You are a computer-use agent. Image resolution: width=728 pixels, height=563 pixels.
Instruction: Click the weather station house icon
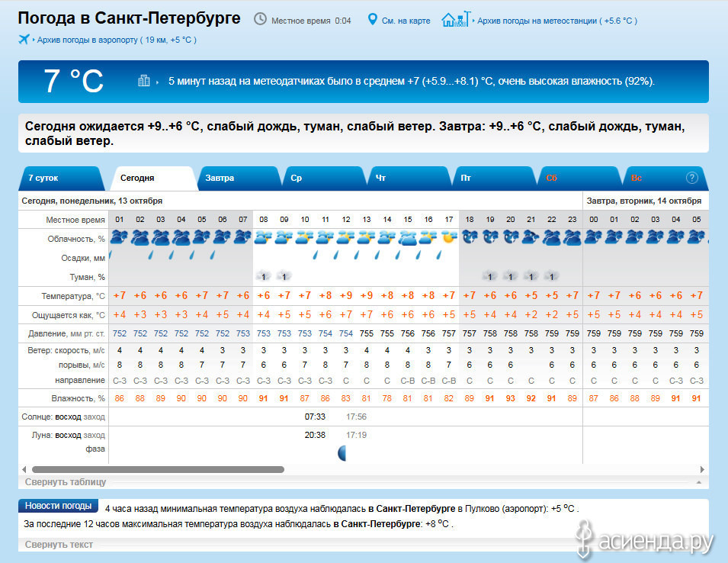455,19
